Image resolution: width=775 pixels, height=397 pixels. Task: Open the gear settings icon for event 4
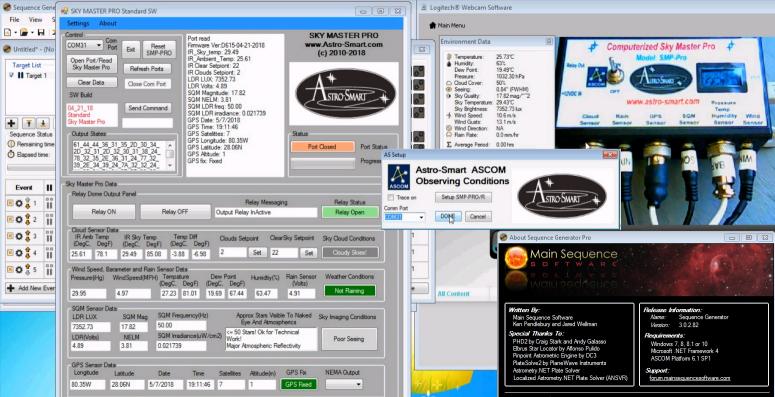19,253
